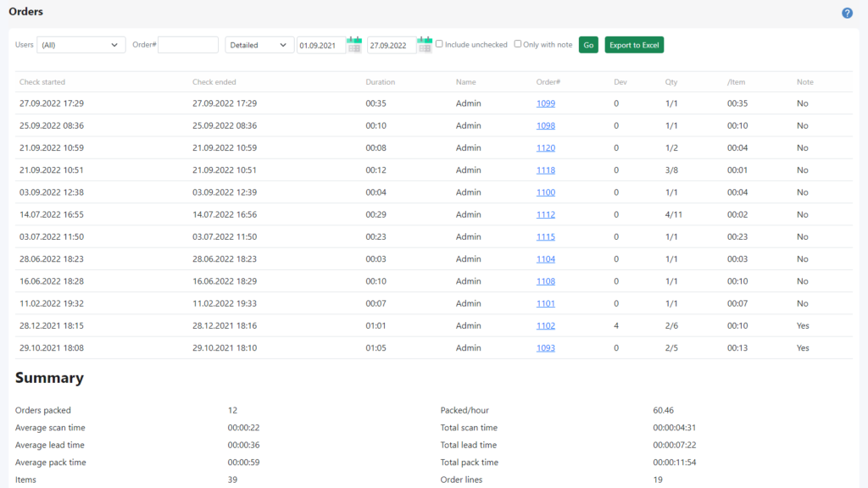Select check ended cell 16.06.2022 18:29
The width and height of the screenshot is (868, 488).
(225, 281)
